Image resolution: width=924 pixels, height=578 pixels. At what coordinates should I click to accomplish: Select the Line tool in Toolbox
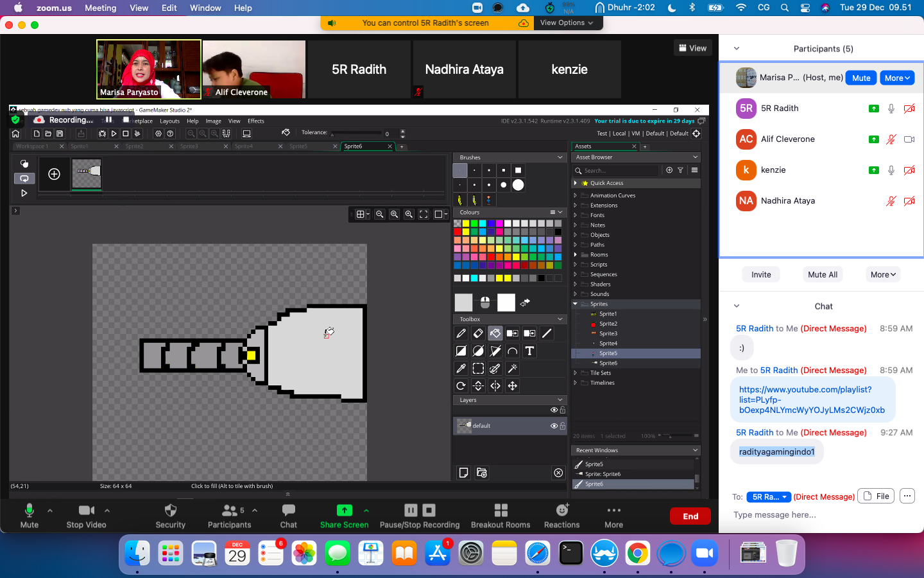[x=547, y=333]
